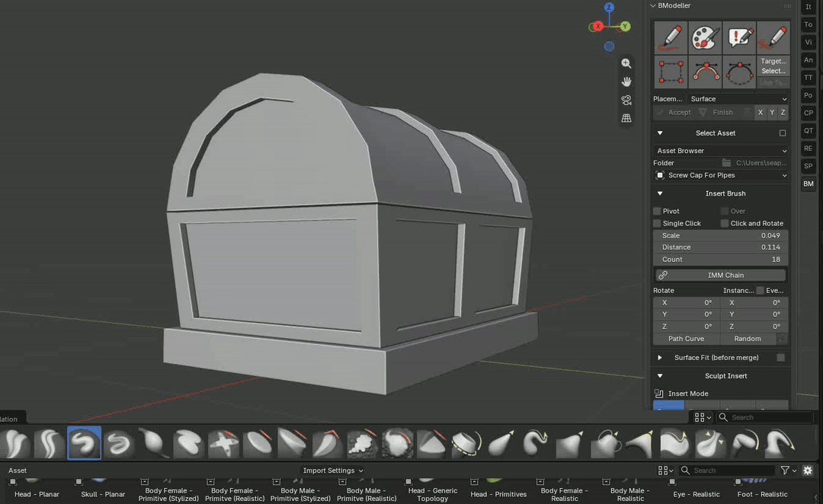Select the blue-highlighted S-curve sculpt brush
Screen dimensions: 823x504
[84, 442]
